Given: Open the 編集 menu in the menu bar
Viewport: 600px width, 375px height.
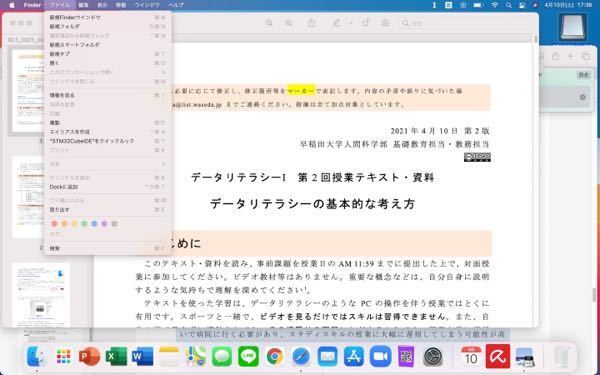Looking at the screenshot, I should (83, 5).
